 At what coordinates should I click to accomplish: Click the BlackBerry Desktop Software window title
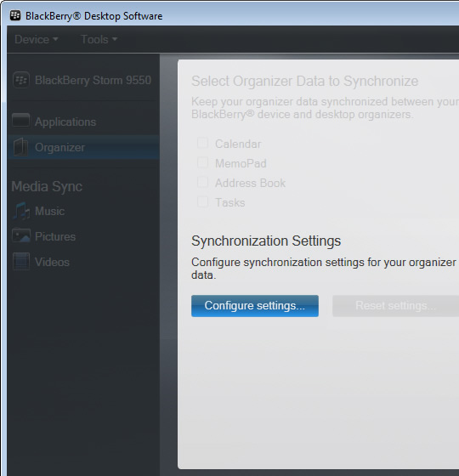click(x=93, y=16)
